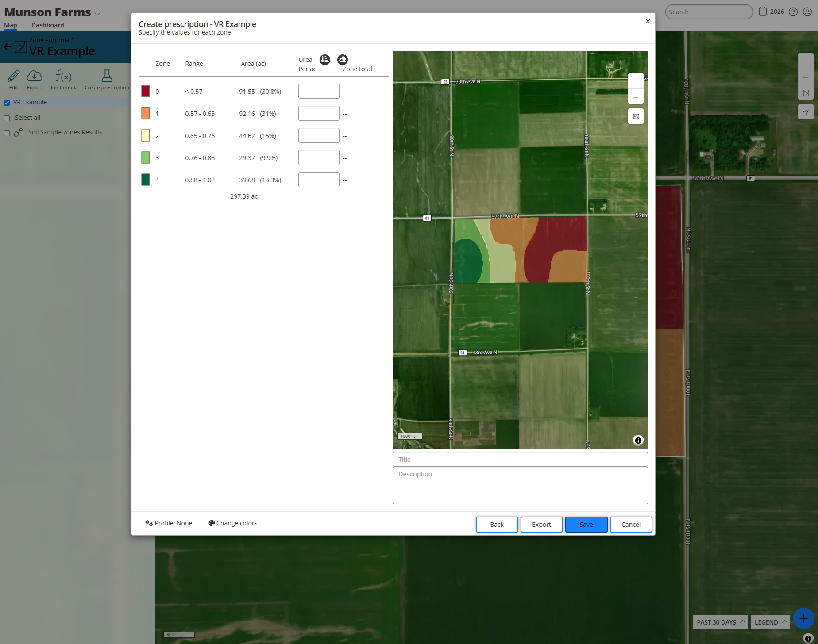Click the pale yellow zone 2 color swatch
This screenshot has width=818, height=644.
pos(146,135)
